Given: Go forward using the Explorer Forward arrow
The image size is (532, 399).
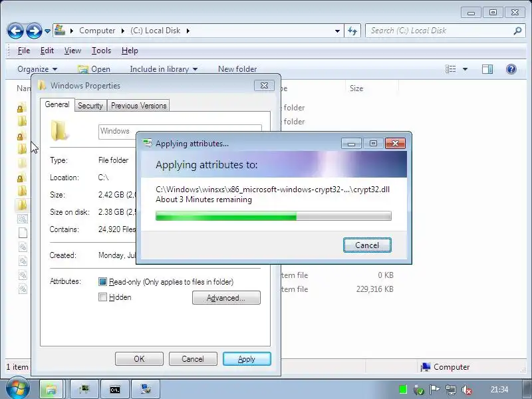Looking at the screenshot, I should pyautogui.click(x=34, y=31).
